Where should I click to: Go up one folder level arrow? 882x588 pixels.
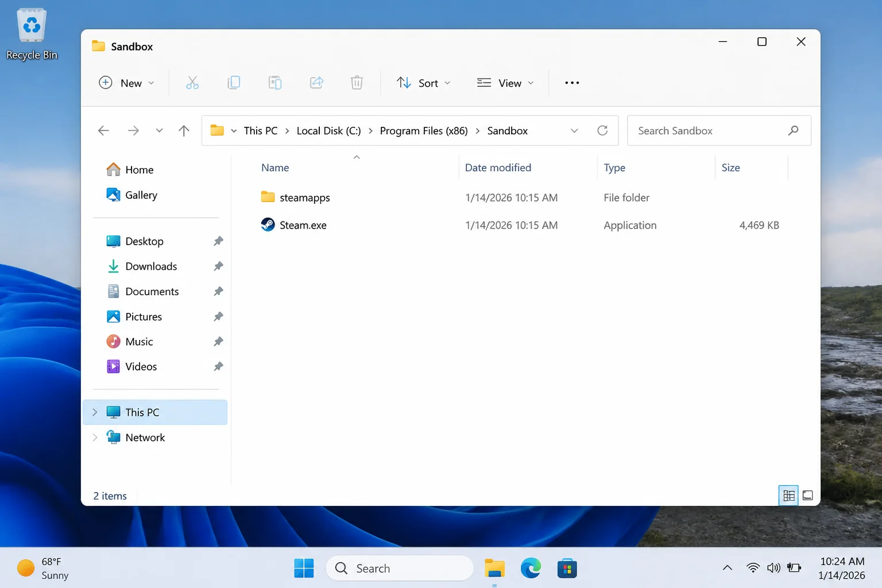[x=184, y=130]
